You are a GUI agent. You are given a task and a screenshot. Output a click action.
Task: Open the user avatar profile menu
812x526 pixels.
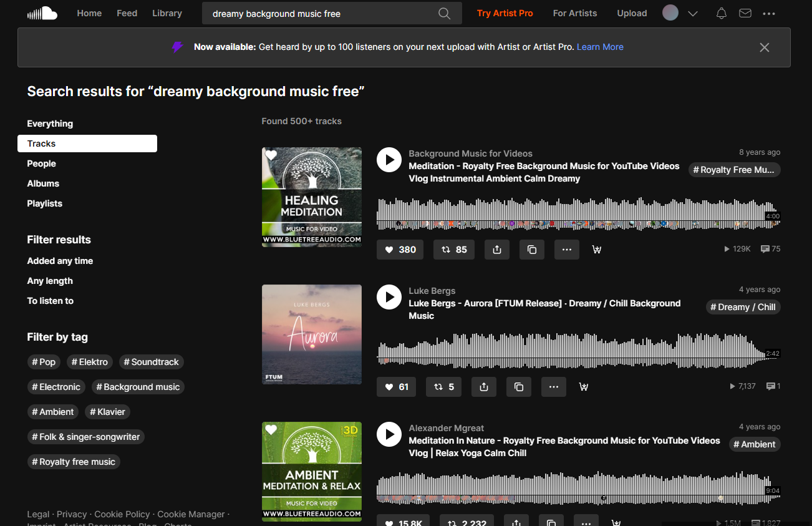(670, 13)
